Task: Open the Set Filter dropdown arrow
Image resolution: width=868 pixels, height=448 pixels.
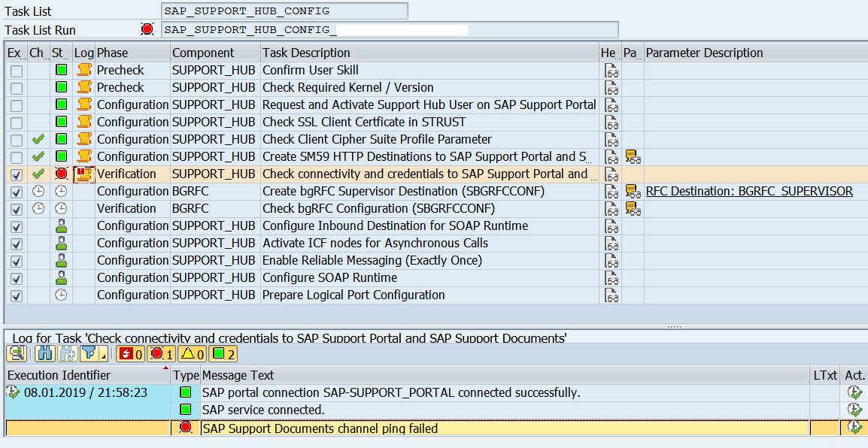Action: point(104,354)
